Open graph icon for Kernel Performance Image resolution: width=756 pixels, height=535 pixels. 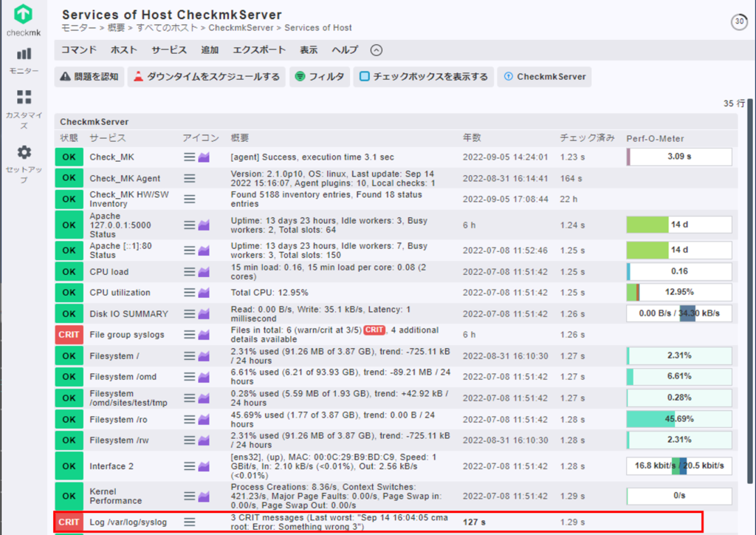(204, 497)
